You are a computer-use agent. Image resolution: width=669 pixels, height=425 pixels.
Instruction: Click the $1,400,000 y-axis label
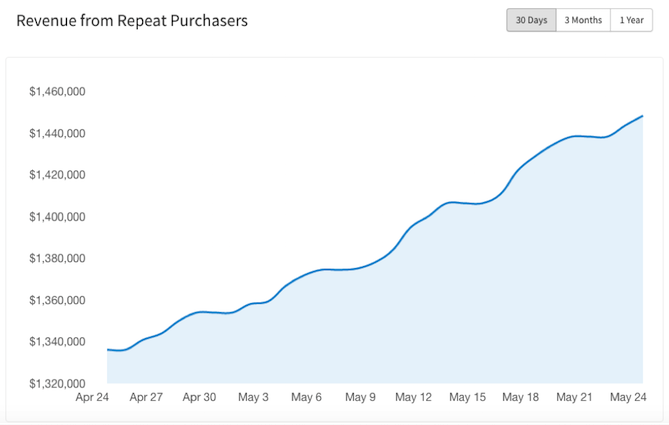tap(57, 217)
